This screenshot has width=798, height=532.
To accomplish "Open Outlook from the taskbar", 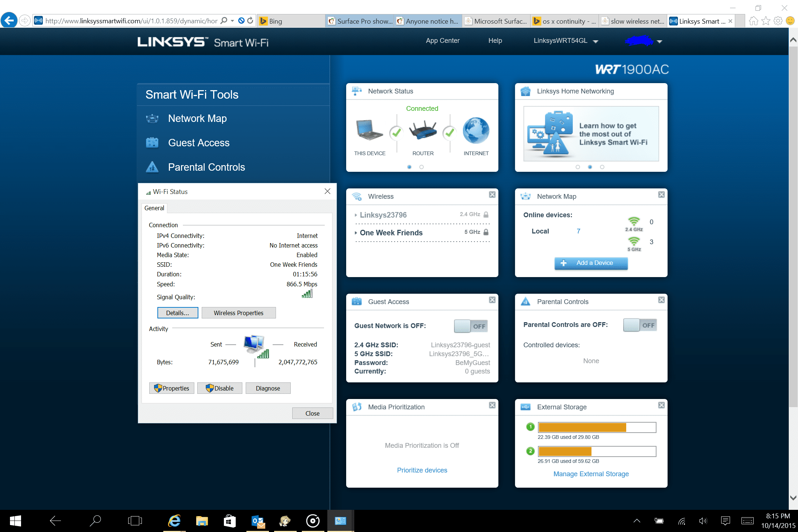I will point(258,521).
